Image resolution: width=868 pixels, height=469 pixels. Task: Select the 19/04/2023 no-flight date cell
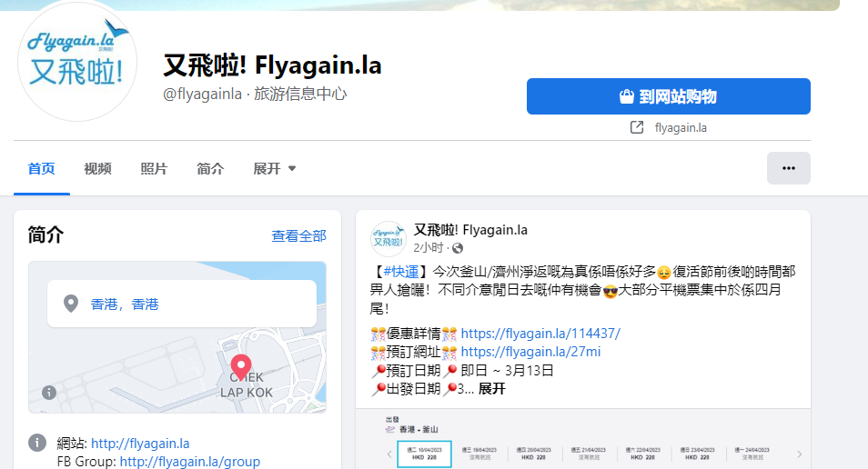tap(479, 454)
